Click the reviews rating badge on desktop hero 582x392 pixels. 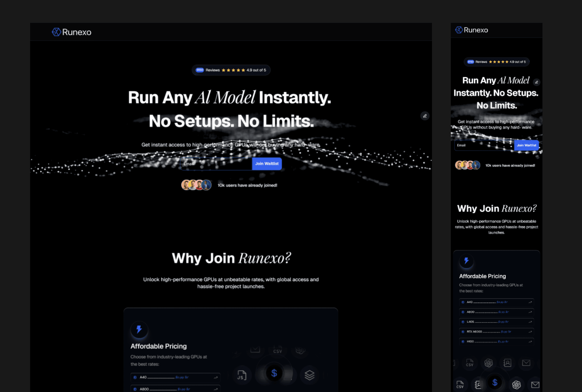[x=231, y=70]
